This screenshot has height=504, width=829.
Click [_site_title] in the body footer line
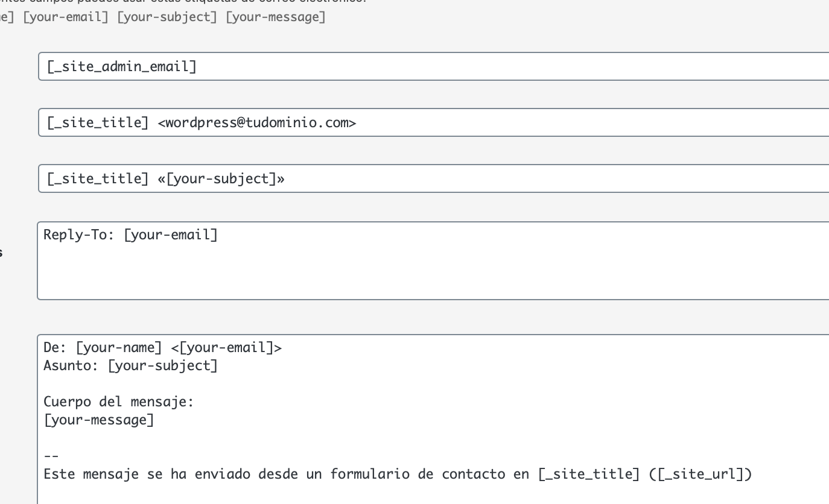click(x=589, y=474)
